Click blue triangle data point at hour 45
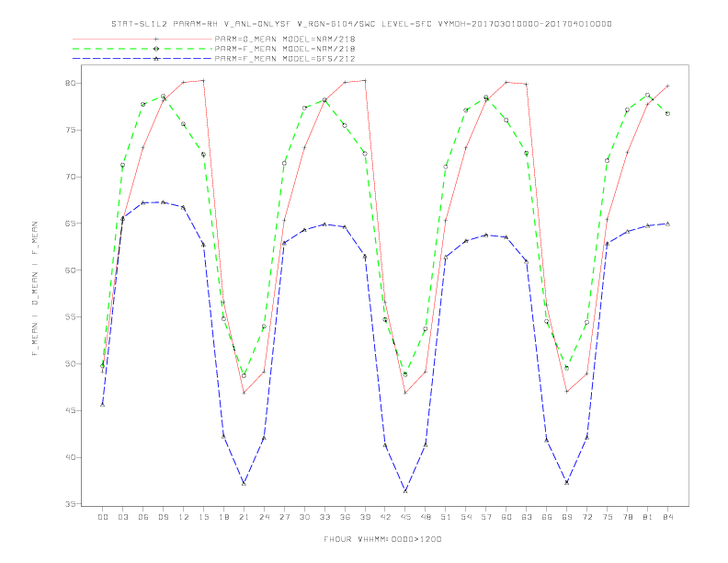Screen dimensions: 728x563 pyautogui.click(x=405, y=490)
